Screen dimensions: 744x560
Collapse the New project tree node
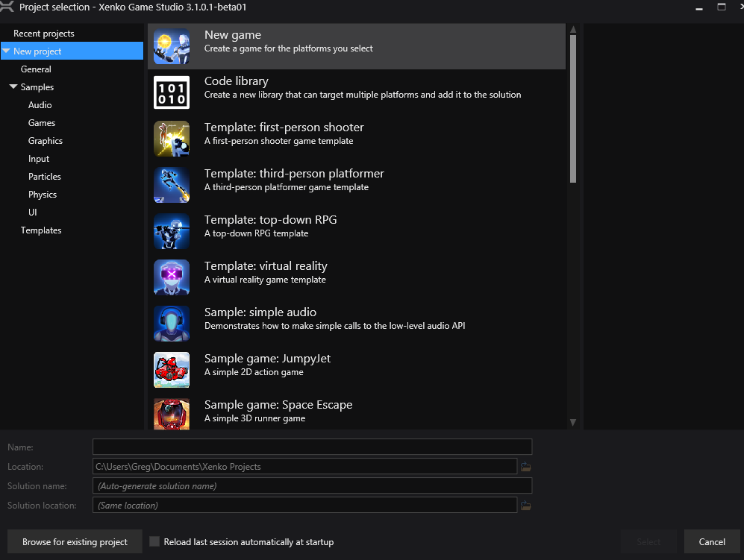(6, 51)
